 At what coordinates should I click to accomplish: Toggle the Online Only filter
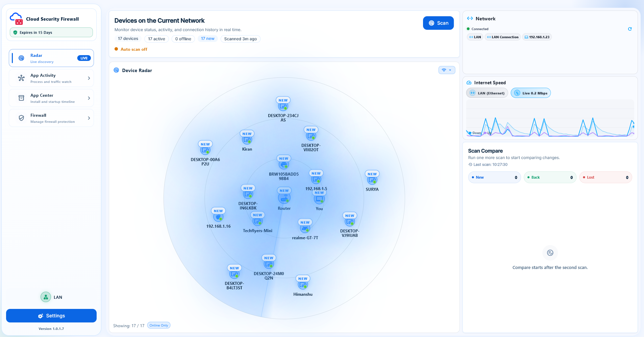pos(159,325)
